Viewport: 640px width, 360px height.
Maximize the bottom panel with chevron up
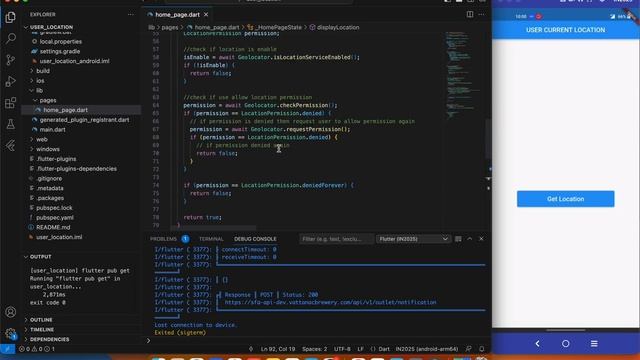469,239
